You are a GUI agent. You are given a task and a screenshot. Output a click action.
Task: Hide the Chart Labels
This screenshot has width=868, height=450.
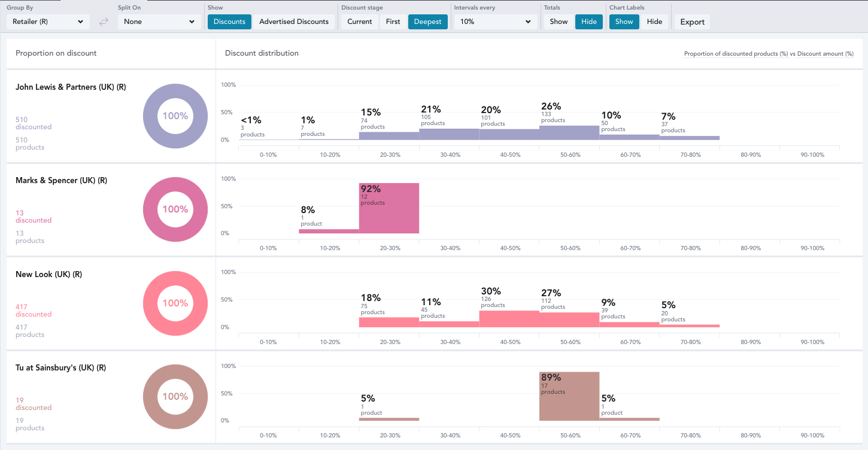click(655, 22)
